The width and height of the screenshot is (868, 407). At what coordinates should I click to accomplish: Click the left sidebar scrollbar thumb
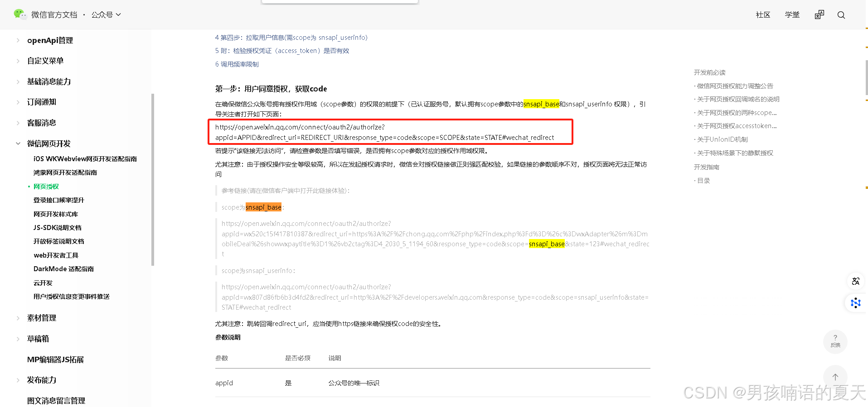coord(153,179)
